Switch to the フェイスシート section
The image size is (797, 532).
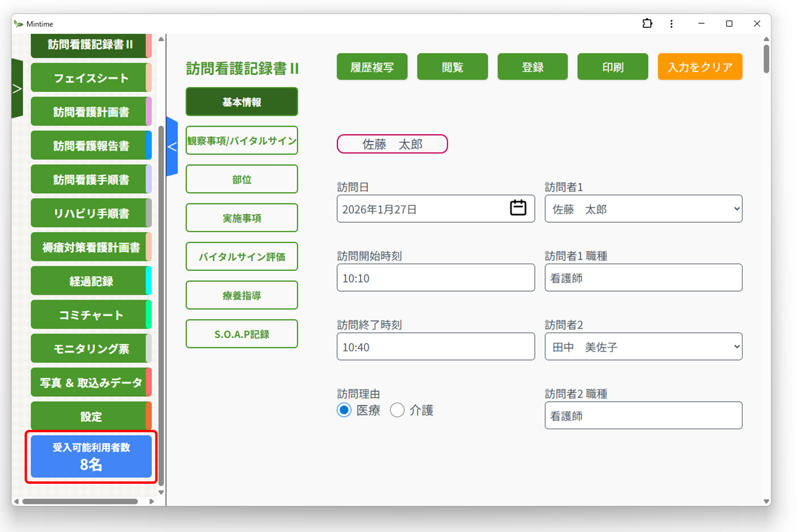pos(90,78)
